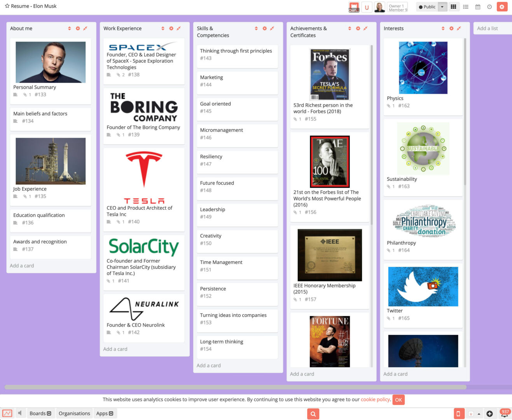The width and height of the screenshot is (512, 420).
Task: Toggle the sound speaker icon
Action: [20, 413]
